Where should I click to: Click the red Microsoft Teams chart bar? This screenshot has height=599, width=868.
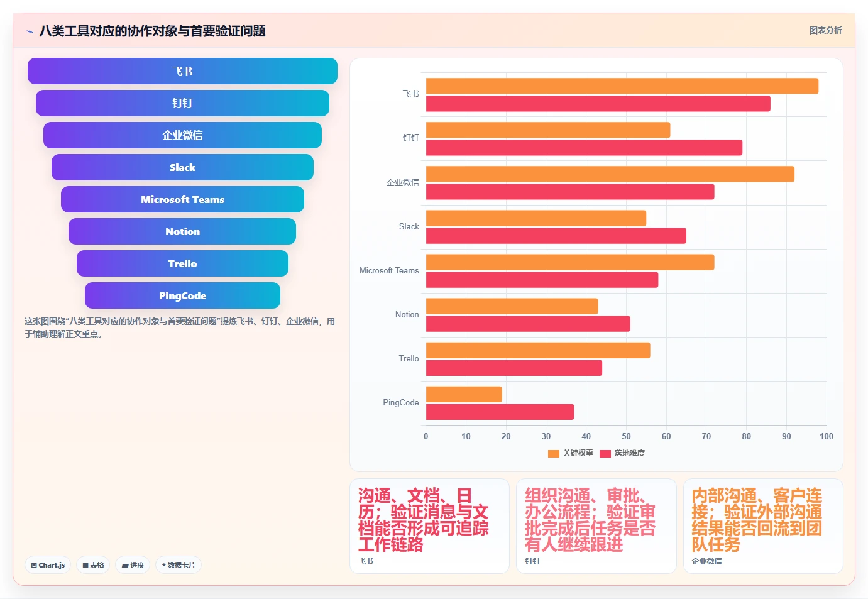click(x=542, y=280)
